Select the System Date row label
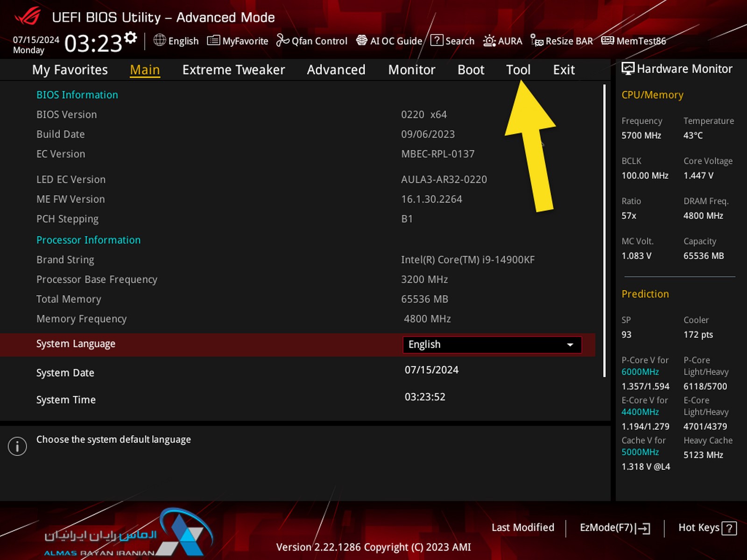The width and height of the screenshot is (747, 560). click(65, 373)
